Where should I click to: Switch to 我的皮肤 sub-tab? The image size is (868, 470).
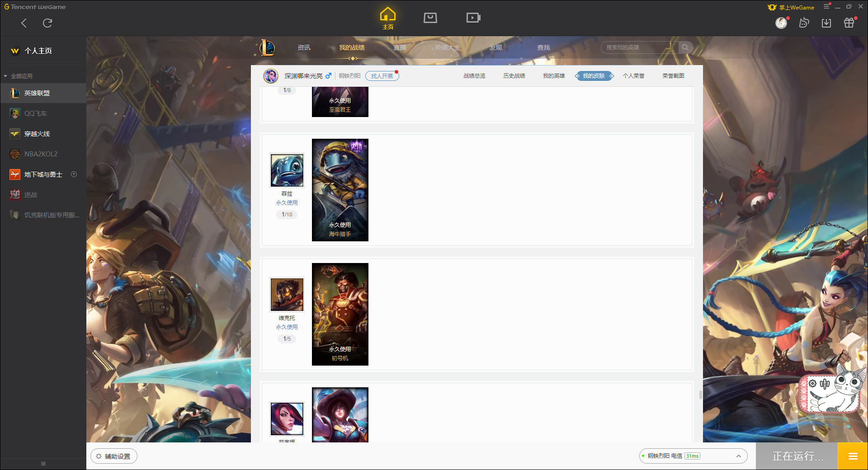point(594,76)
